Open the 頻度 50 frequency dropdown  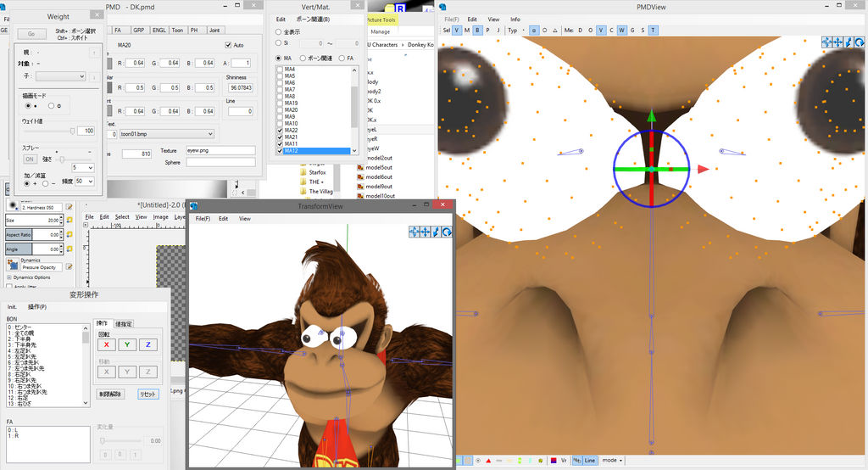point(84,182)
